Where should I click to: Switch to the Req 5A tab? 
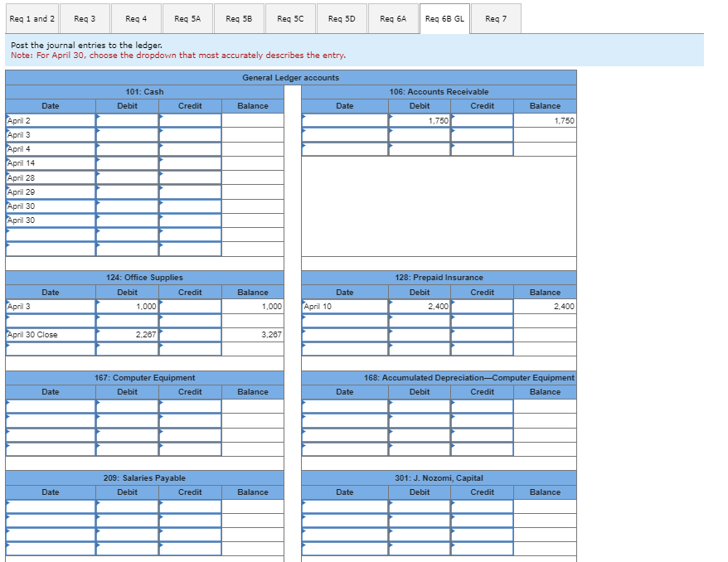(x=187, y=17)
